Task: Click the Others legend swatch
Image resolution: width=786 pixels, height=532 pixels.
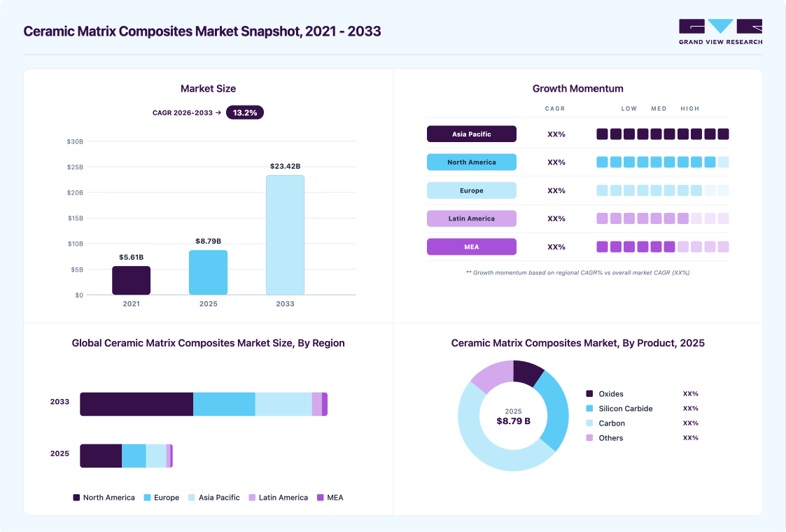Action: [x=589, y=437]
